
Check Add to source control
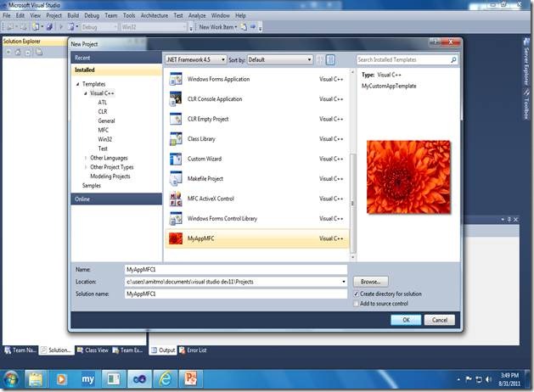(x=356, y=304)
